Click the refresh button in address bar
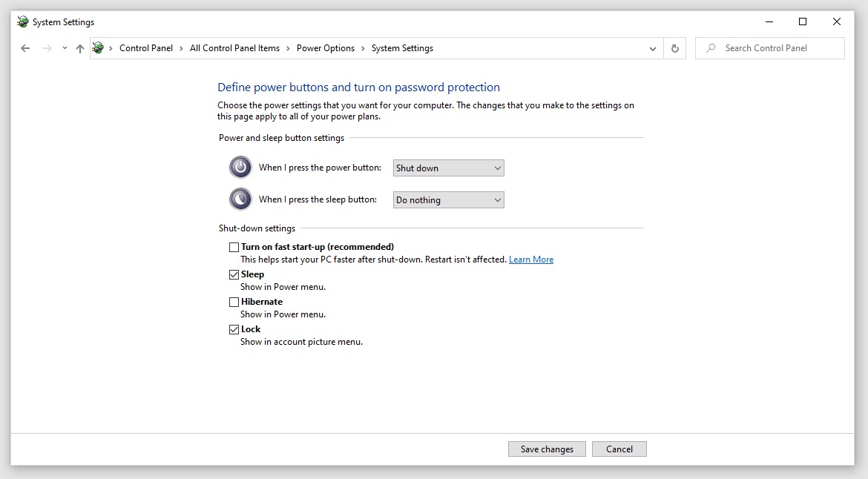Screen dimensions: 868x479 coord(674,48)
